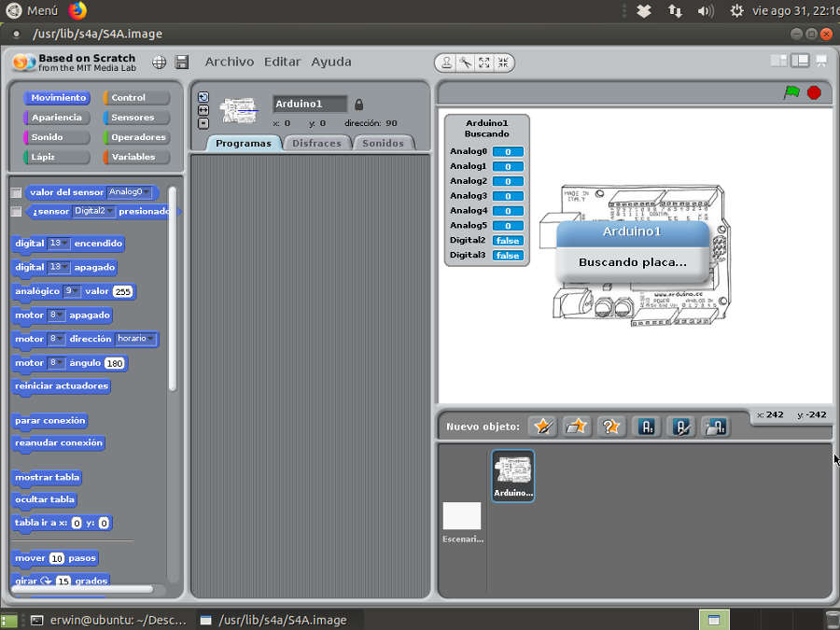The width and height of the screenshot is (840, 630).
Task: Select Sensores block category
Action: [136, 118]
